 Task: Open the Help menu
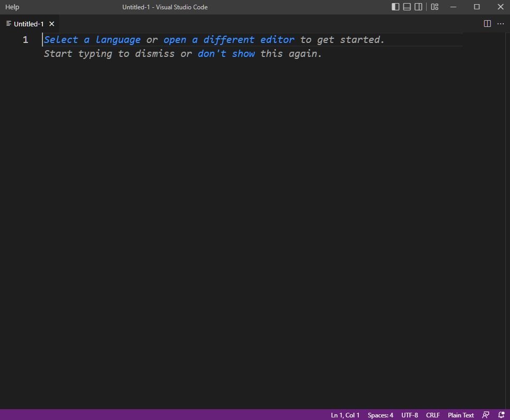coord(12,7)
